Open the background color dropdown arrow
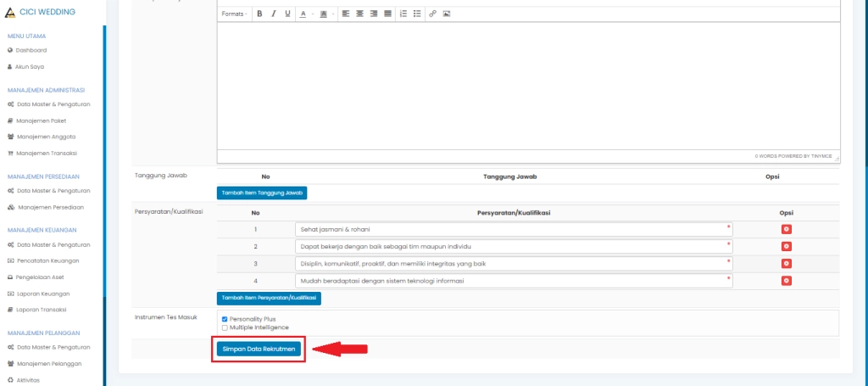This screenshot has width=868, height=386. [x=333, y=14]
